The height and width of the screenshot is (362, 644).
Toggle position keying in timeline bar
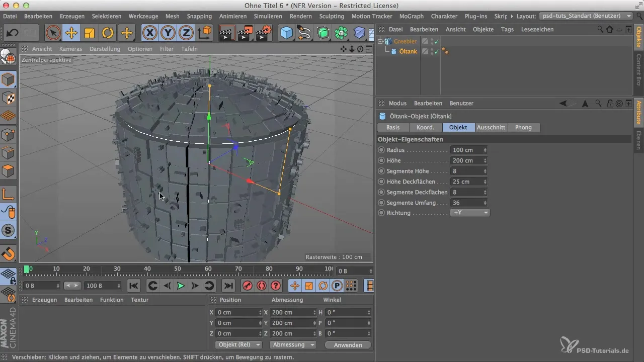(295, 286)
